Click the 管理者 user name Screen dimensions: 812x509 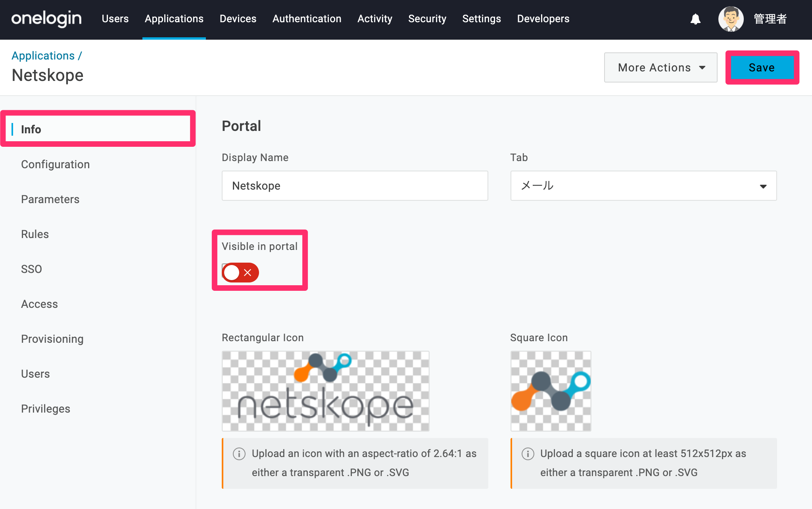[770, 19]
